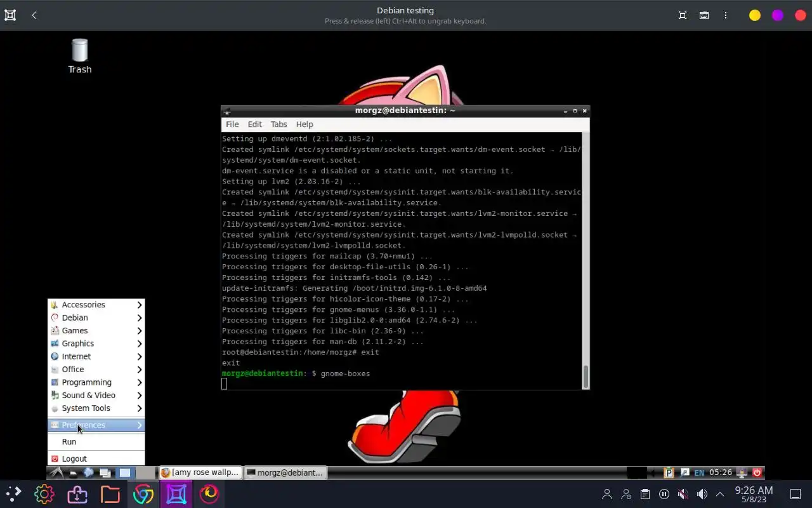Viewport: 812px width, 508px height.
Task: Open the 9:26 AM host clock
Action: 754,494
